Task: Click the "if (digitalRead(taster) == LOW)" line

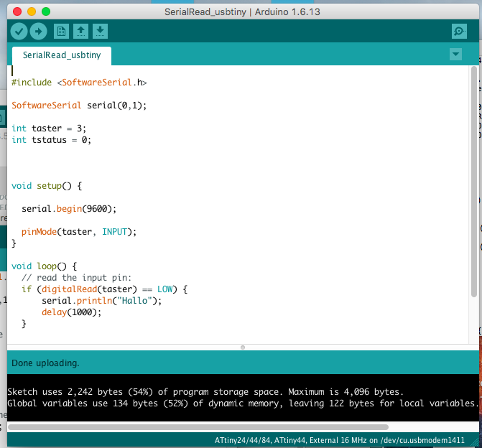Action: pyautogui.click(x=104, y=289)
